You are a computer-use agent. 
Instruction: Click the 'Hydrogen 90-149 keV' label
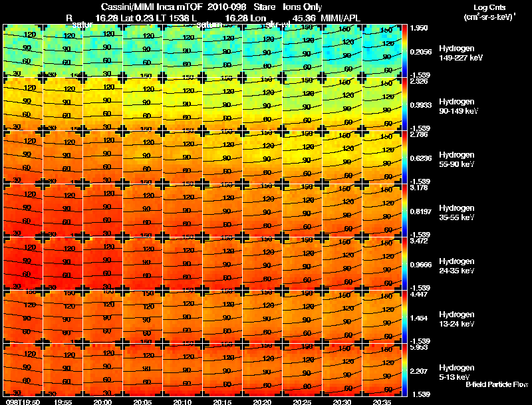pyautogui.click(x=458, y=106)
